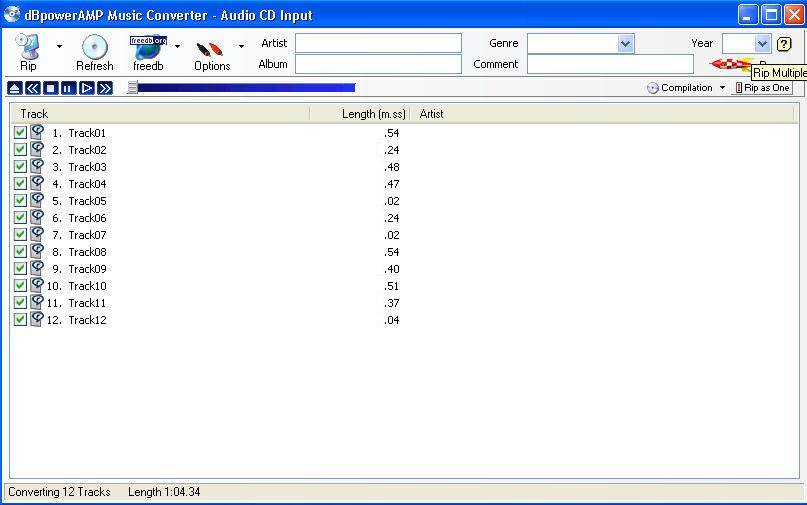Click the Refresh disc icon

pyautogui.click(x=94, y=47)
